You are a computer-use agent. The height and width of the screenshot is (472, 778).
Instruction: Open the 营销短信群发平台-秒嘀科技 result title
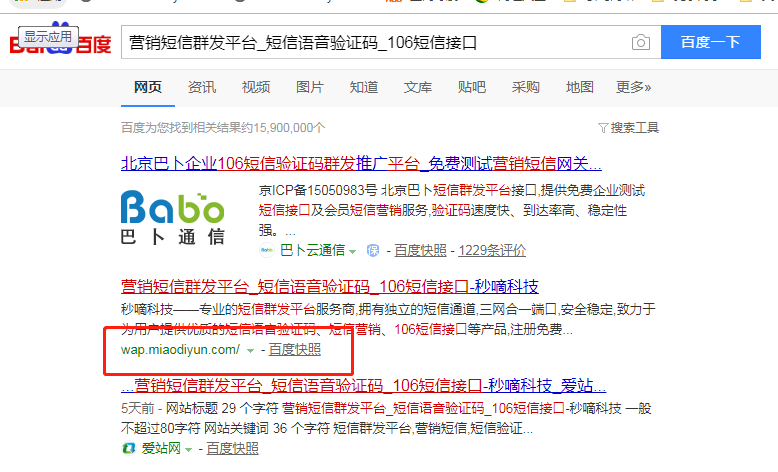(330, 286)
